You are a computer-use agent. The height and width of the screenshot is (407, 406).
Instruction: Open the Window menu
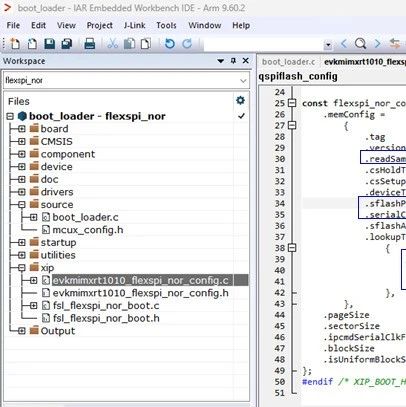point(205,25)
